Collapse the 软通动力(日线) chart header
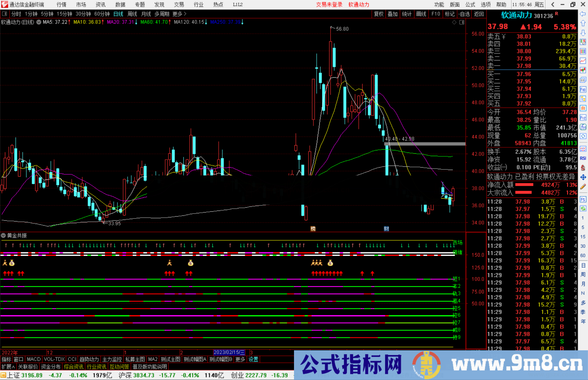 coord(38,22)
